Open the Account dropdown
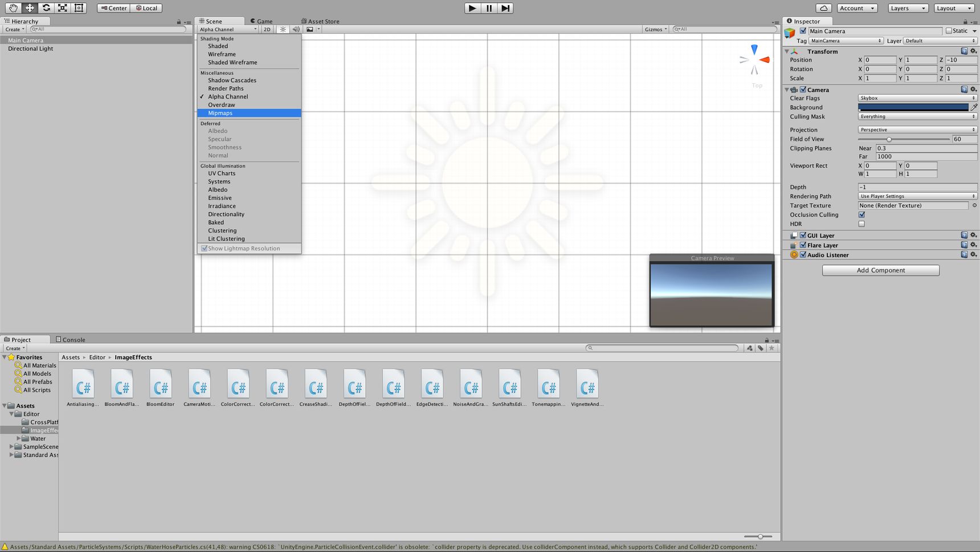 856,8
